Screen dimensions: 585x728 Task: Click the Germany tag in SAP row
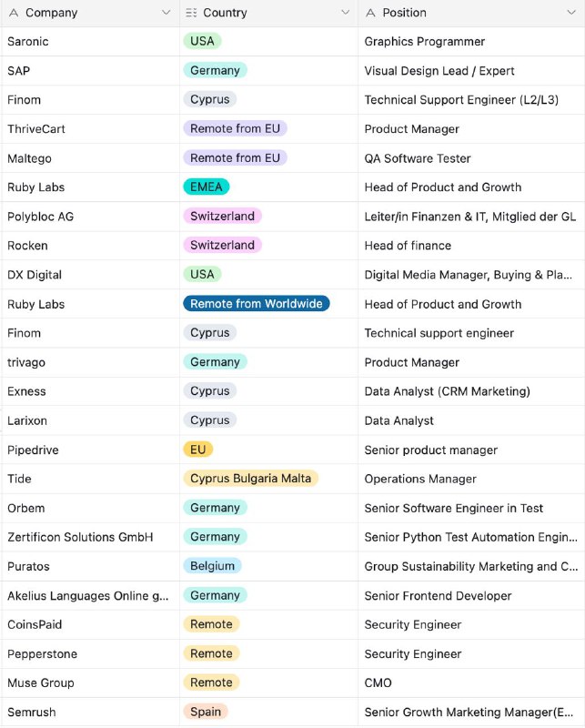tap(215, 70)
